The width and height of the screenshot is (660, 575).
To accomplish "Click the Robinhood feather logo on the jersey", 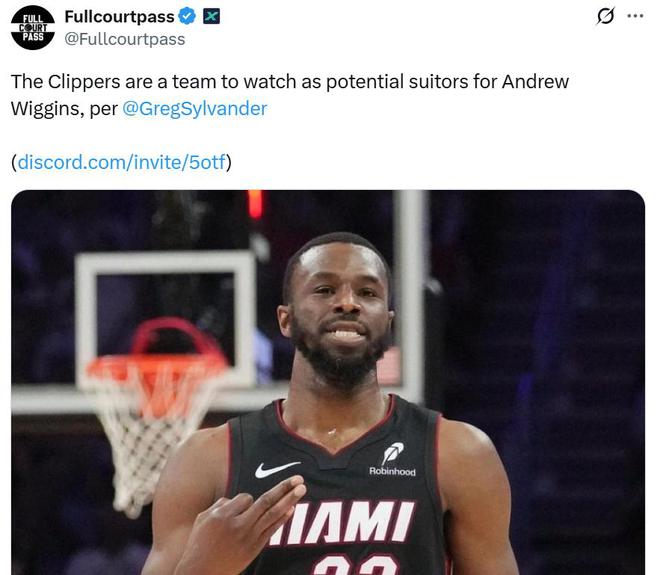I will click(393, 453).
